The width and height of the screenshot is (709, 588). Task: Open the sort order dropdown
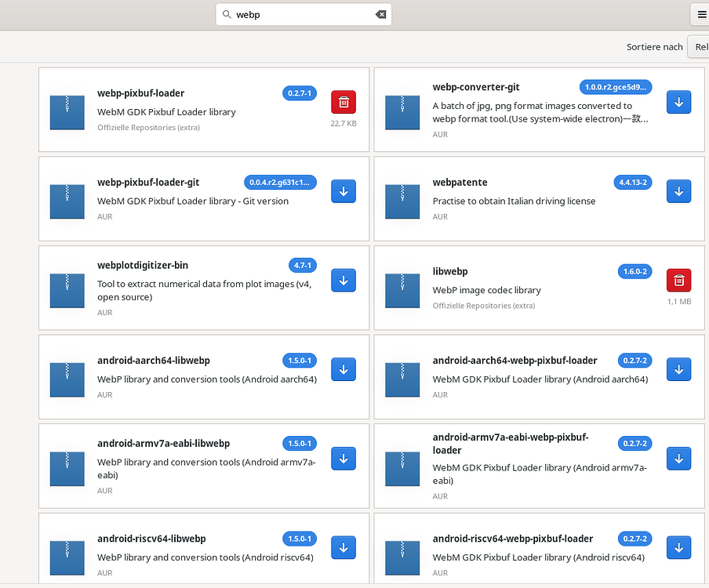[x=697, y=47]
